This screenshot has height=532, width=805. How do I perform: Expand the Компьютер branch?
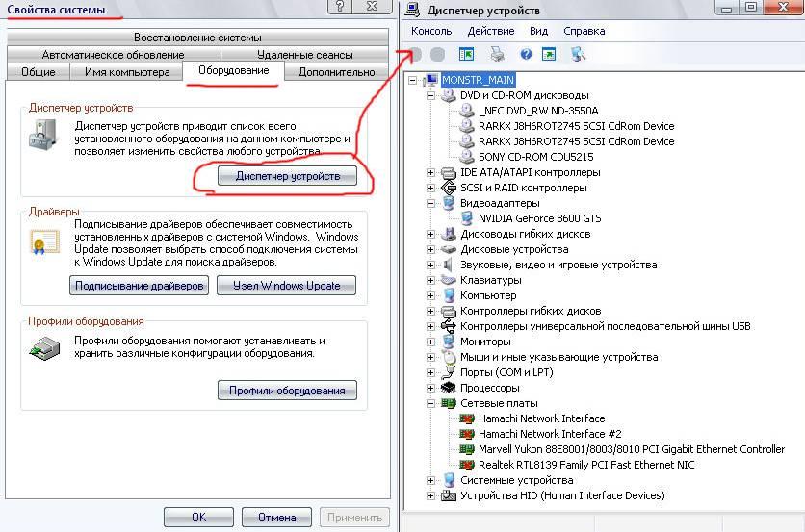[430, 295]
